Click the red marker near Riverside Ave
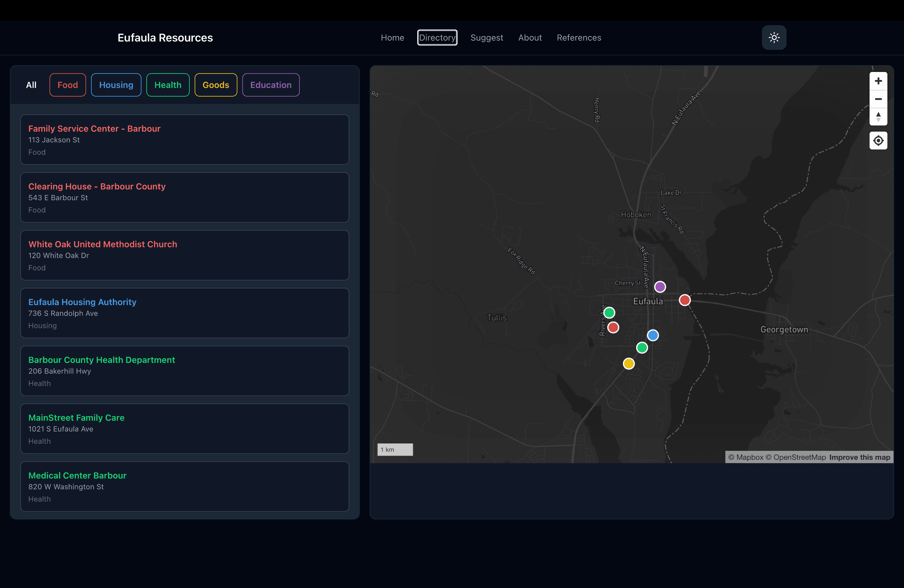Viewport: 904px width, 588px height. tap(613, 327)
